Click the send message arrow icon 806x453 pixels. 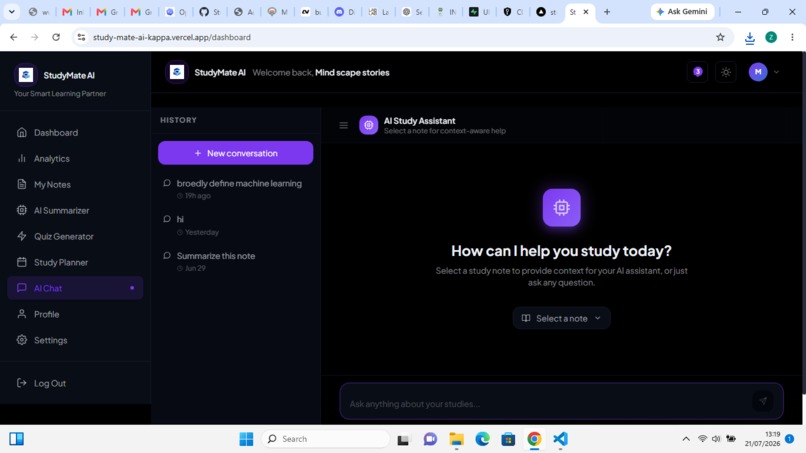click(x=763, y=401)
